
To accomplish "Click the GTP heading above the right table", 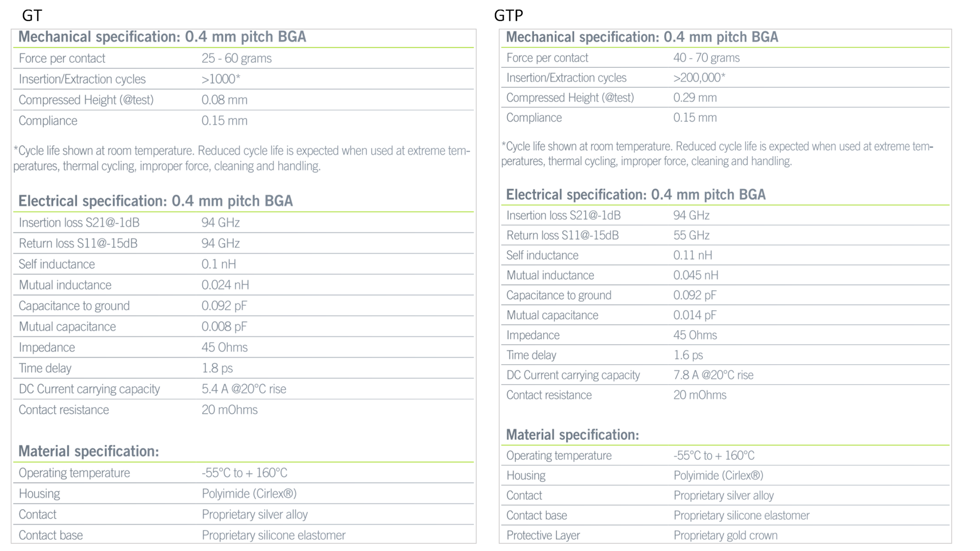I will 508,15.
